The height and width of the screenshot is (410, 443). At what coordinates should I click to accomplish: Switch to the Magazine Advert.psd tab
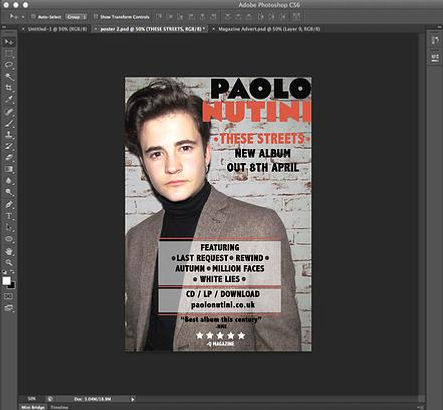(x=269, y=29)
